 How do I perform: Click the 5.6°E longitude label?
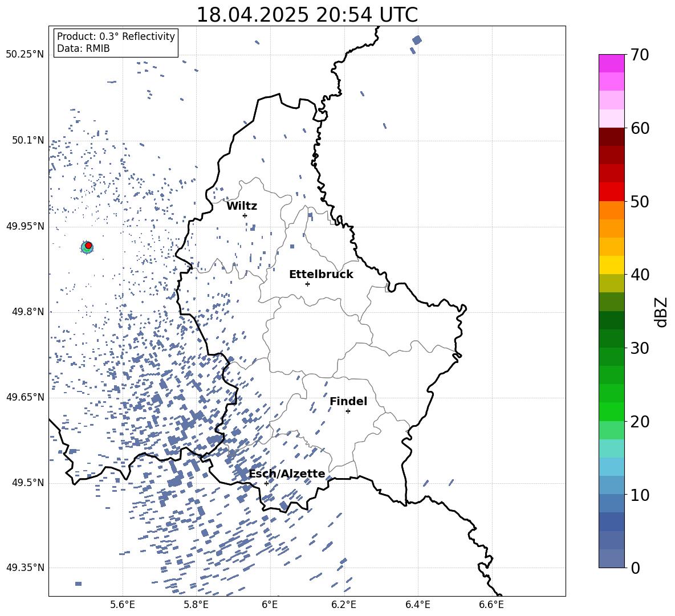tap(123, 605)
